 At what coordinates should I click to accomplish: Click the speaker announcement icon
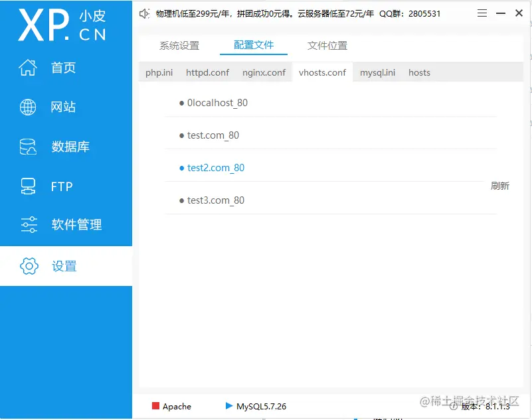click(145, 13)
